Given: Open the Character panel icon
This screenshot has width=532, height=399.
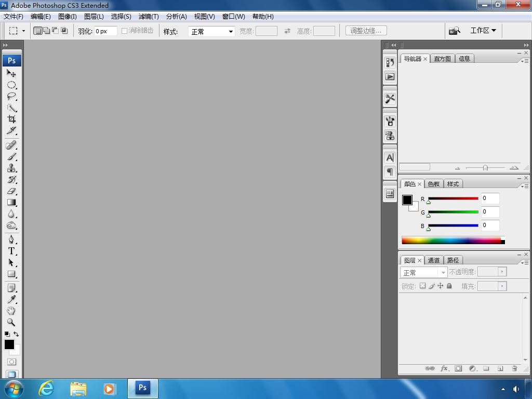Looking at the screenshot, I should (390, 157).
